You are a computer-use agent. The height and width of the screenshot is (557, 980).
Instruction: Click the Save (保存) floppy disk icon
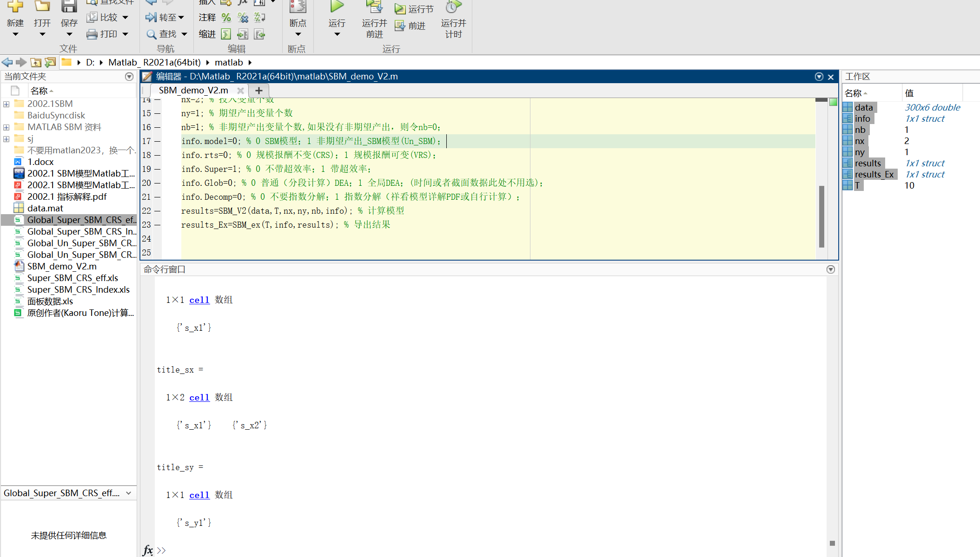pos(69,7)
